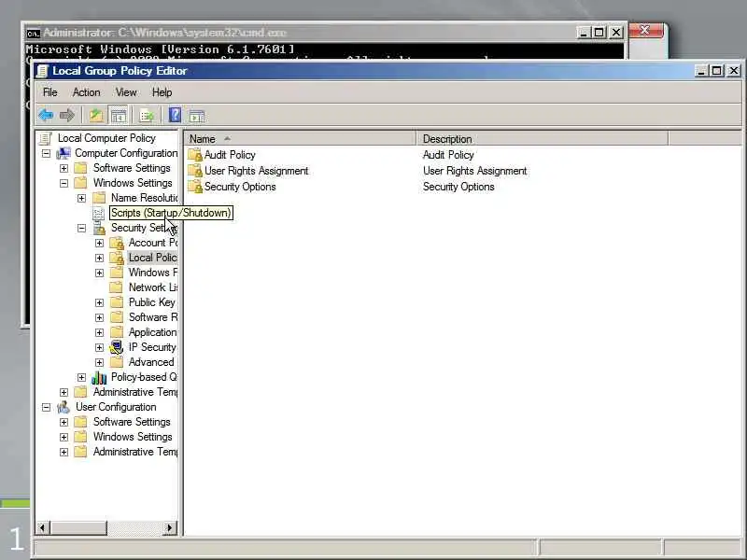Expand the Policy-based QoS node
The width and height of the screenshot is (747, 560).
coord(81,377)
